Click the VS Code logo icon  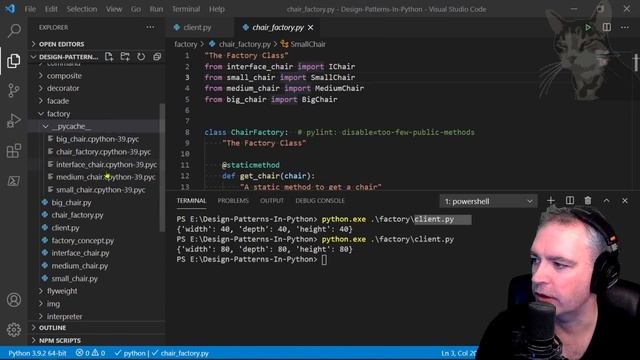[x=10, y=9]
